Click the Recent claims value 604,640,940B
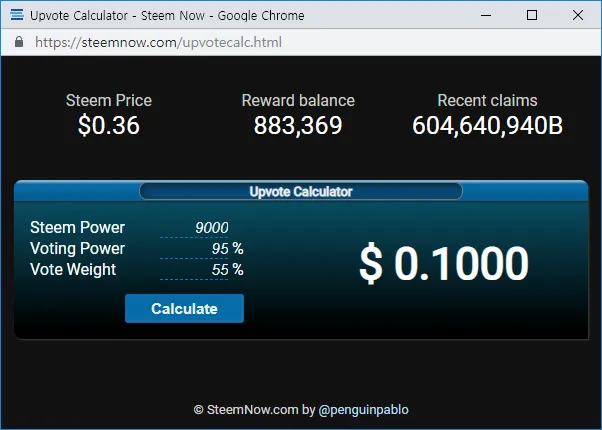The height and width of the screenshot is (430, 602). point(488,125)
